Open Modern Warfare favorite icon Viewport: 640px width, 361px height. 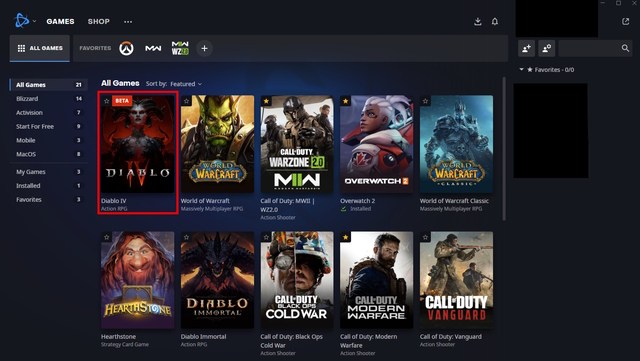153,48
